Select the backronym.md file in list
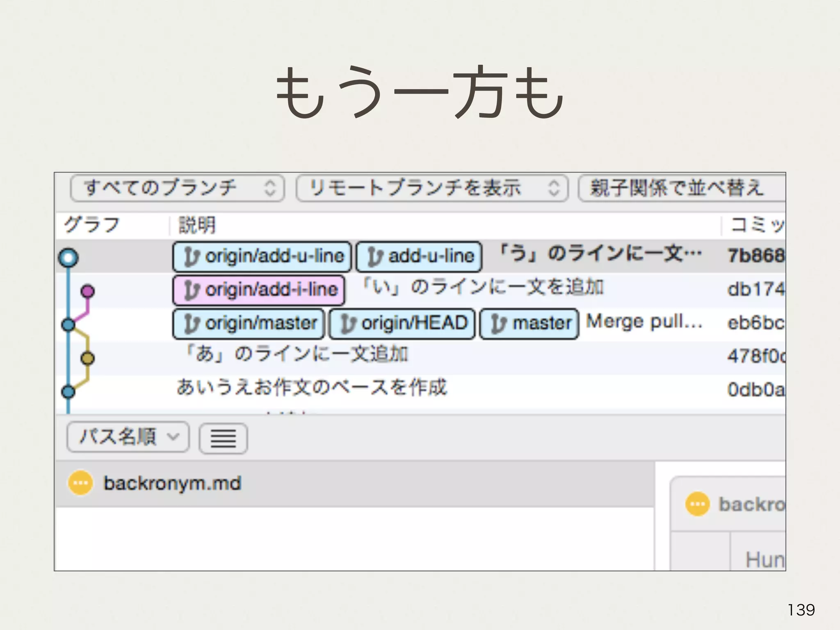This screenshot has width=840, height=630. click(x=172, y=484)
